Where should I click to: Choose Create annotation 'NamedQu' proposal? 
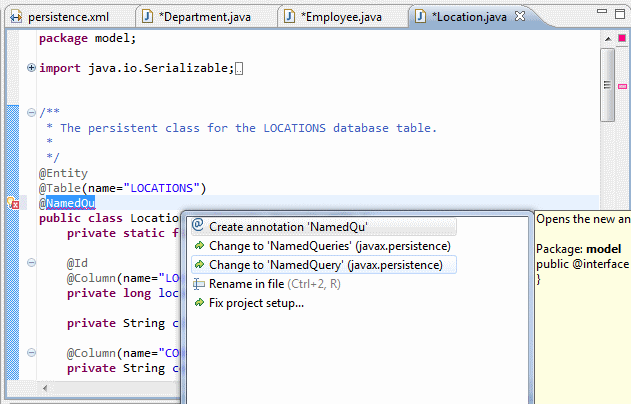tap(324, 227)
